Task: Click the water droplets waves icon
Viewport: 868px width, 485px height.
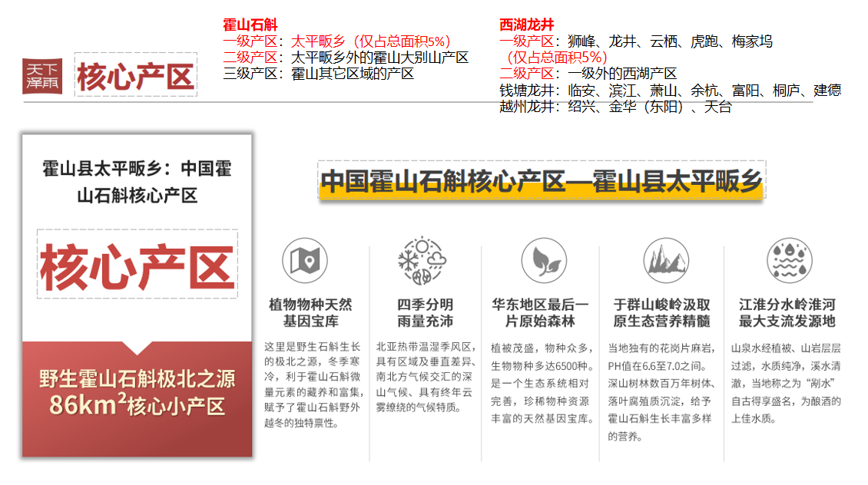Action: (x=789, y=260)
